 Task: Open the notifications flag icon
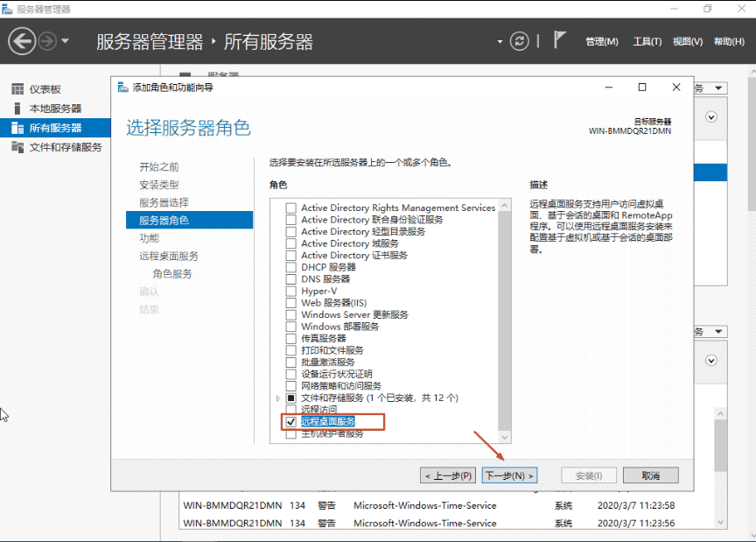(x=559, y=39)
